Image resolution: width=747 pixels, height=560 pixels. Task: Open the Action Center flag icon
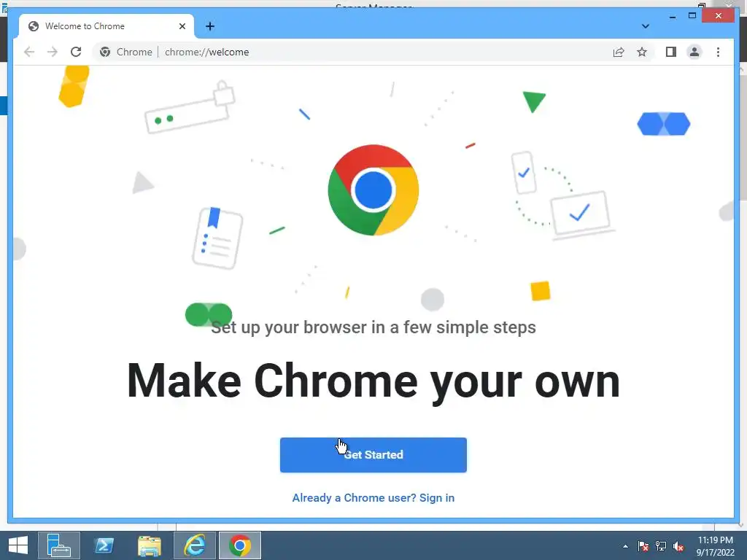643,546
